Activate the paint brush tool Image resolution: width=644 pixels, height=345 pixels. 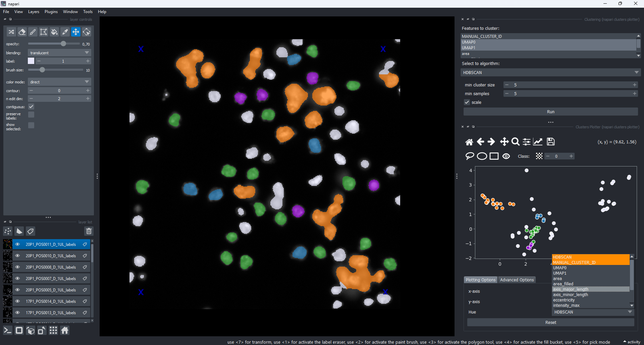(x=33, y=32)
